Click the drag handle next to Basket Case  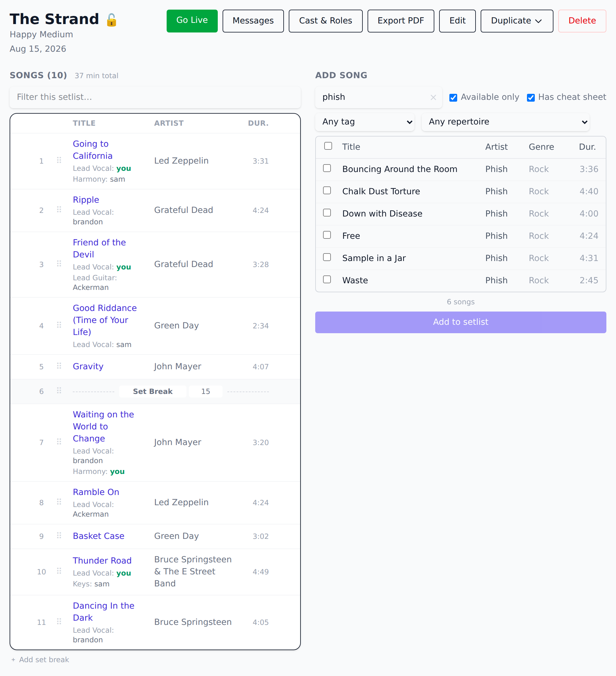click(x=59, y=536)
